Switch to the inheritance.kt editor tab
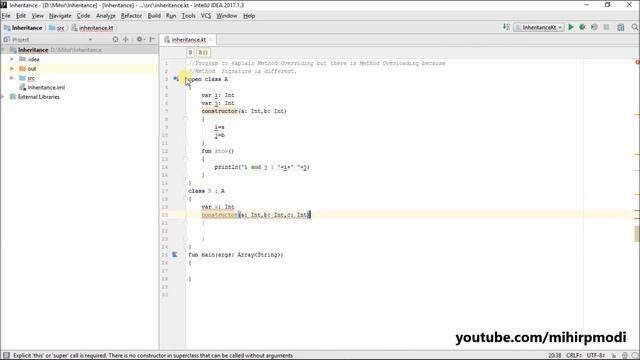The height and width of the screenshot is (360, 640). (x=188, y=40)
